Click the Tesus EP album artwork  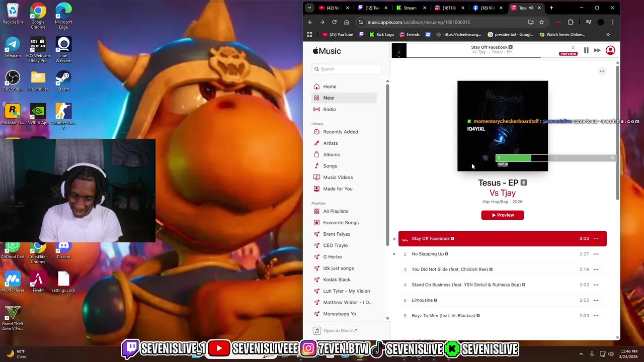pos(503,126)
